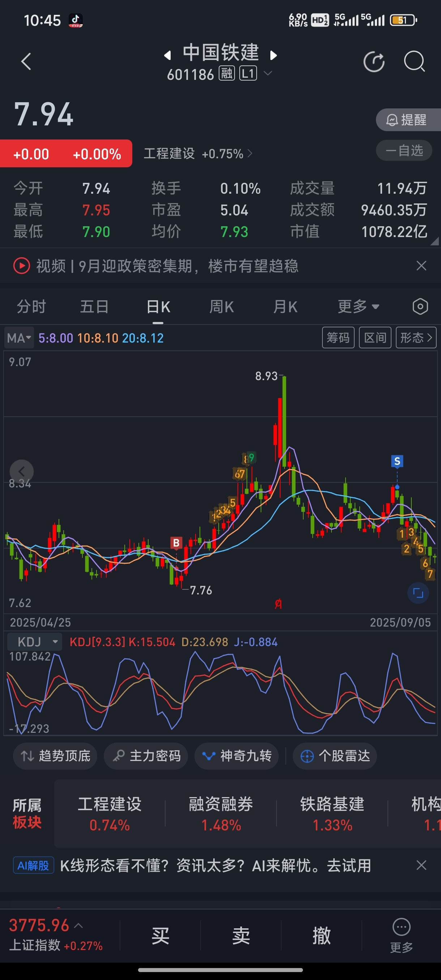The height and width of the screenshot is (980, 441).
Task: Select the 日K chart tab
Action: coord(158,307)
